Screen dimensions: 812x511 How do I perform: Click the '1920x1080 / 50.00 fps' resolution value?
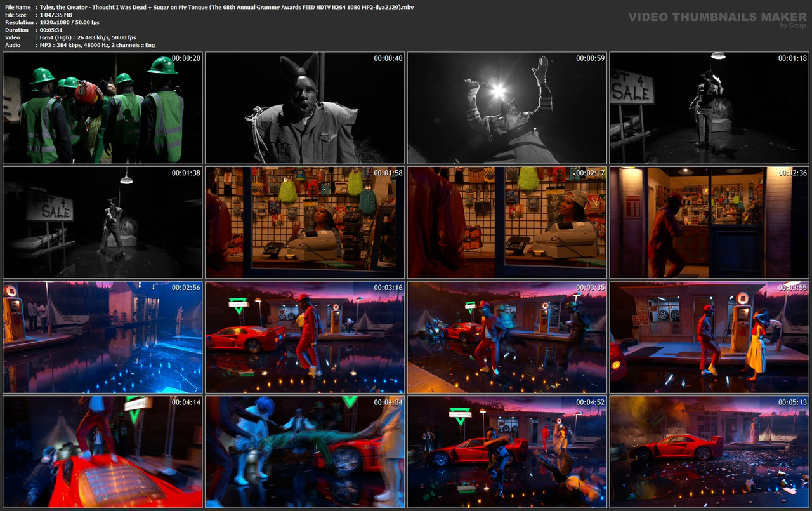point(70,22)
